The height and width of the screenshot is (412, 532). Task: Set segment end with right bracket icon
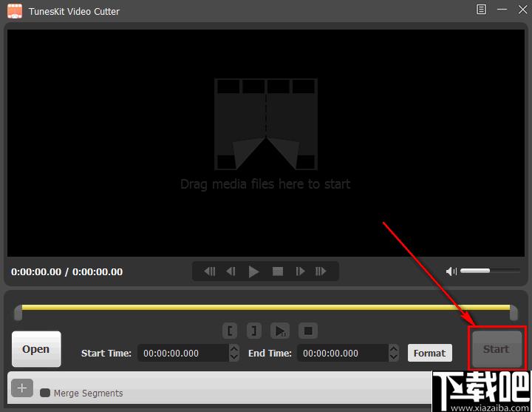click(253, 331)
